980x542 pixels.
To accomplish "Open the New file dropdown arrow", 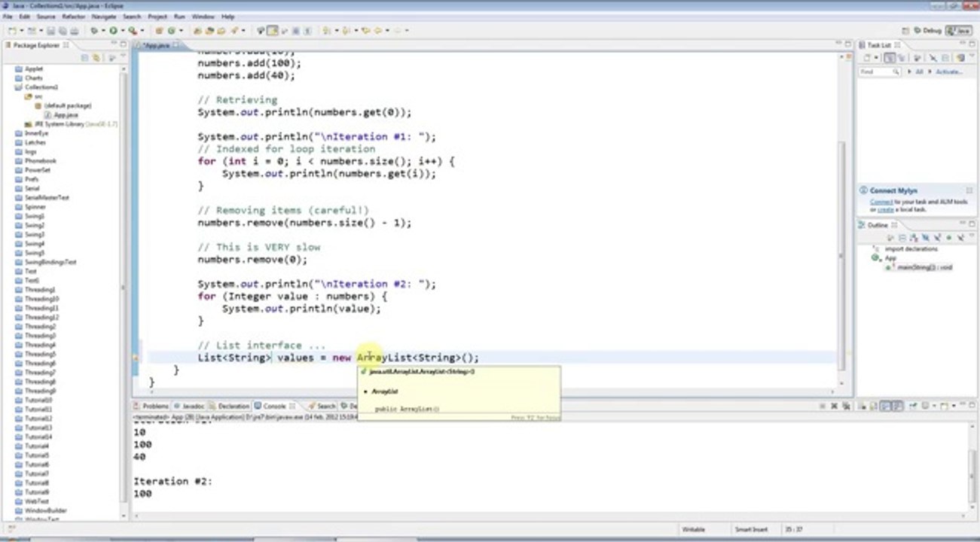I will [22, 31].
